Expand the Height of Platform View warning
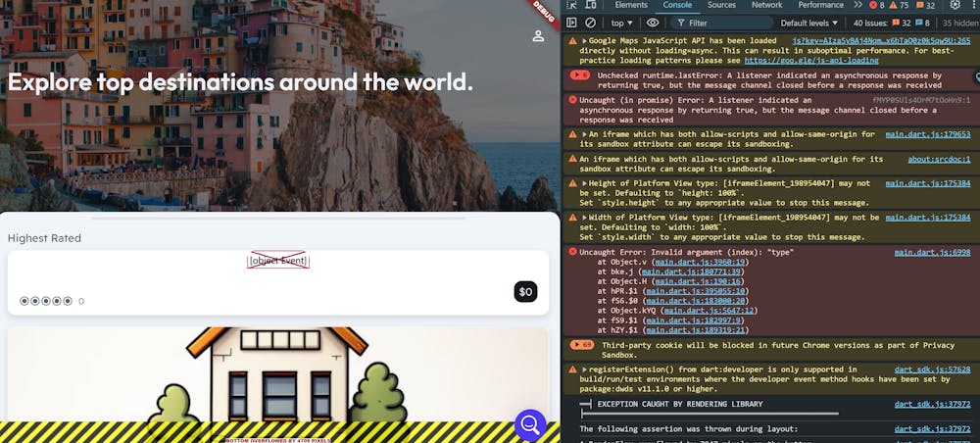The width and height of the screenshot is (980, 443). pos(584,183)
